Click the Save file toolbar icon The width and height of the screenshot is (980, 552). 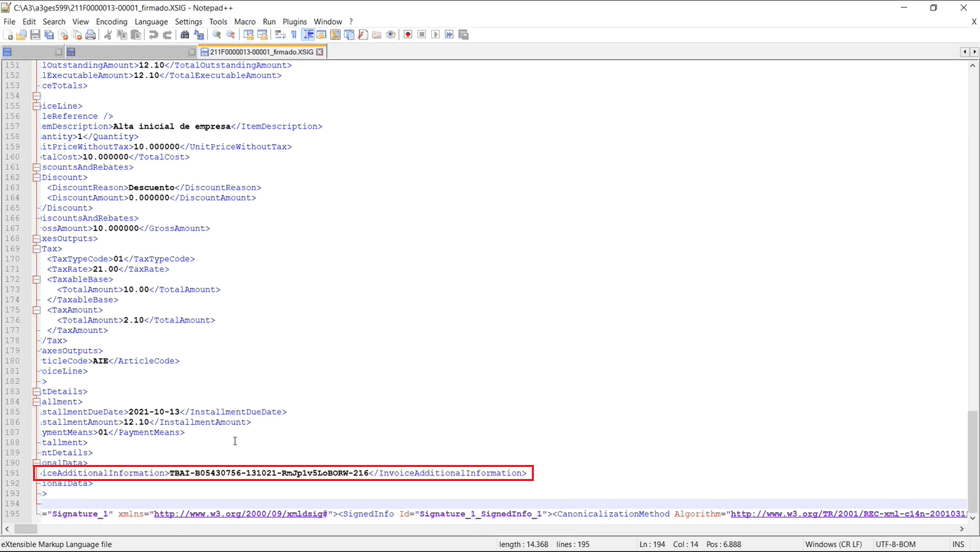[x=35, y=34]
